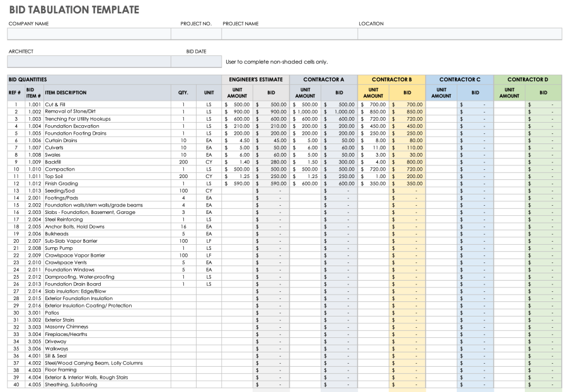Select the Contractor C column header

point(459,79)
